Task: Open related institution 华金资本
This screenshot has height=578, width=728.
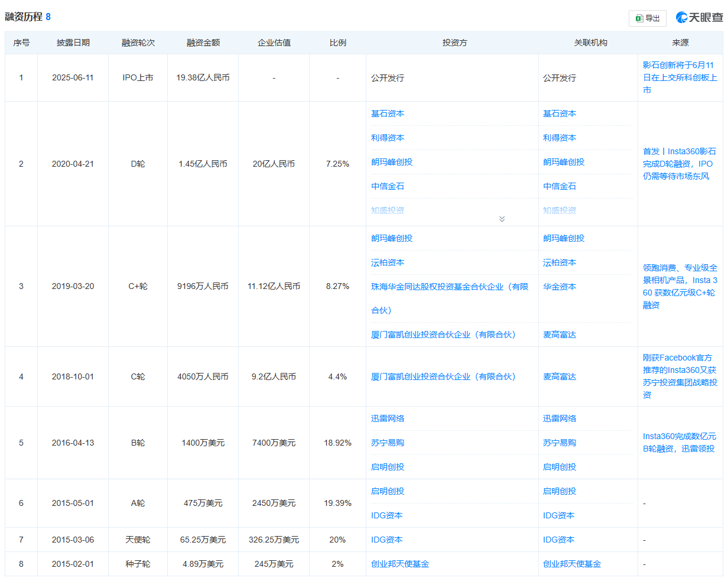Action: [560, 287]
